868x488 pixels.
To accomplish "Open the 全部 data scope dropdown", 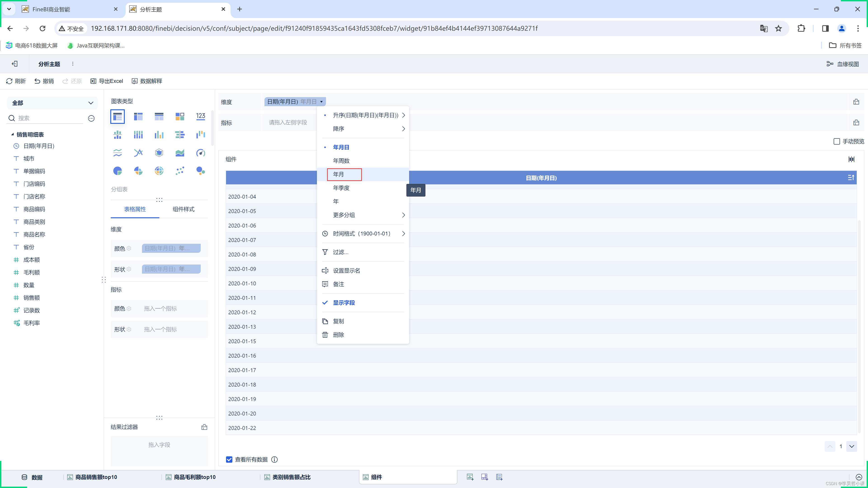I will click(x=52, y=103).
